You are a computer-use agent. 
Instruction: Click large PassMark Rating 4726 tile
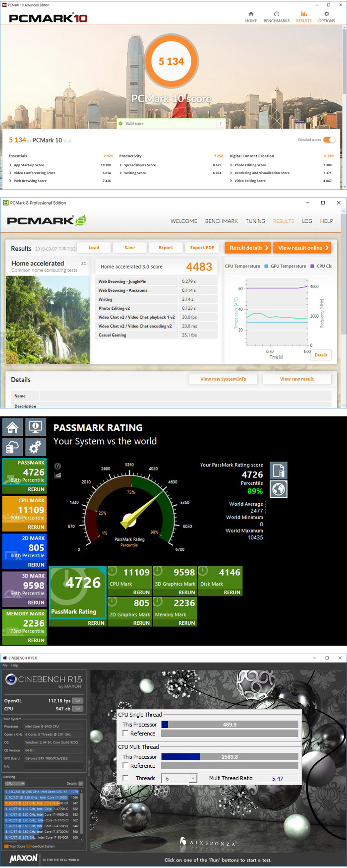tap(78, 596)
